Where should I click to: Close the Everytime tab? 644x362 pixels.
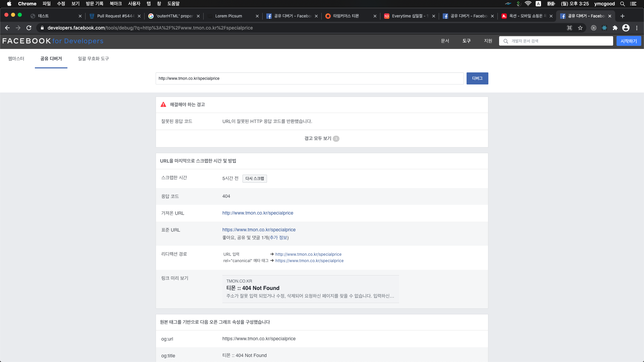434,16
